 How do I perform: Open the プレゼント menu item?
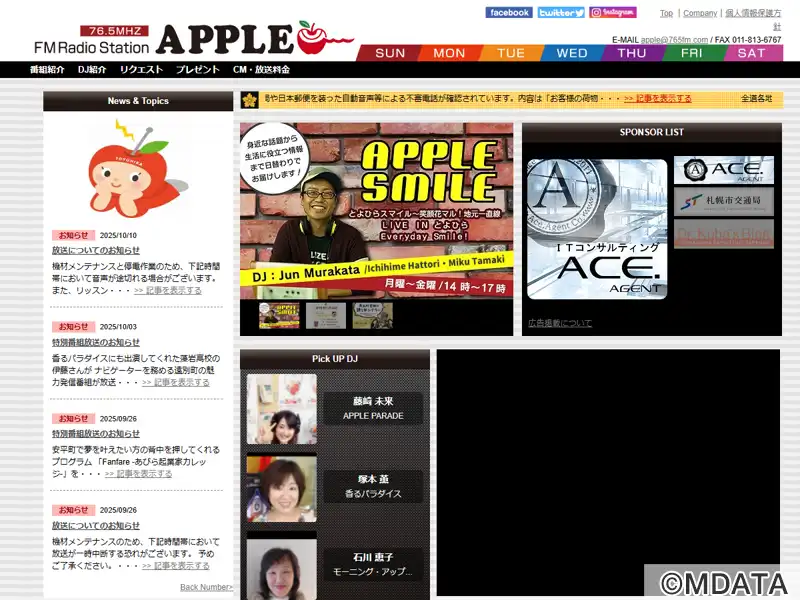(197, 70)
